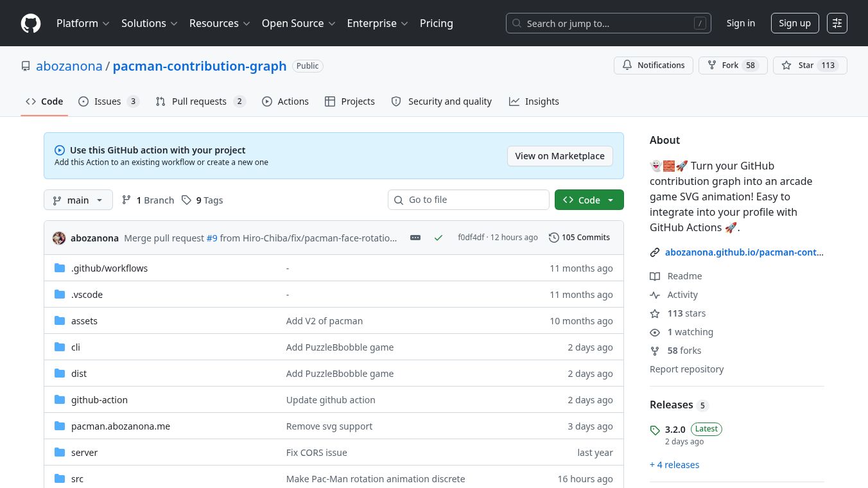
Task: Open the green Code dropdown button
Action: (589, 200)
